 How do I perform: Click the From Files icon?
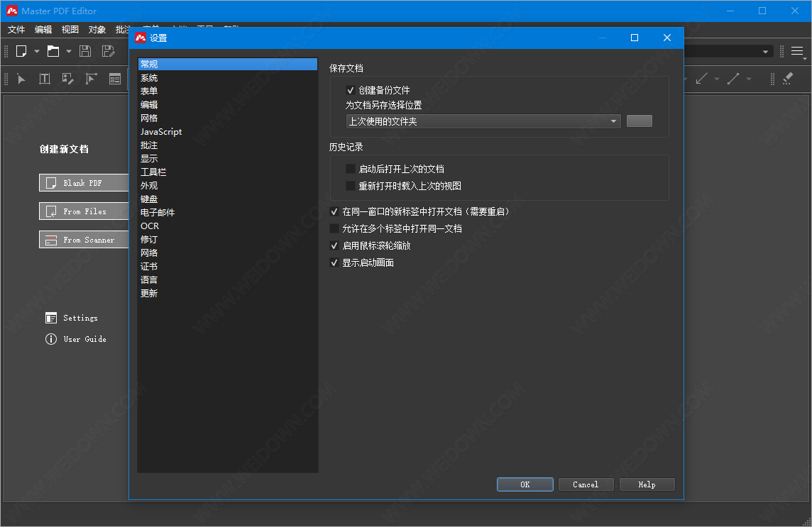click(51, 211)
